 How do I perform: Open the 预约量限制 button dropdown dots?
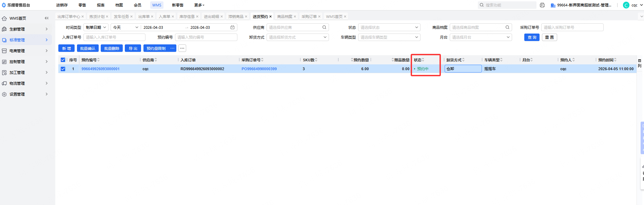[x=173, y=48]
